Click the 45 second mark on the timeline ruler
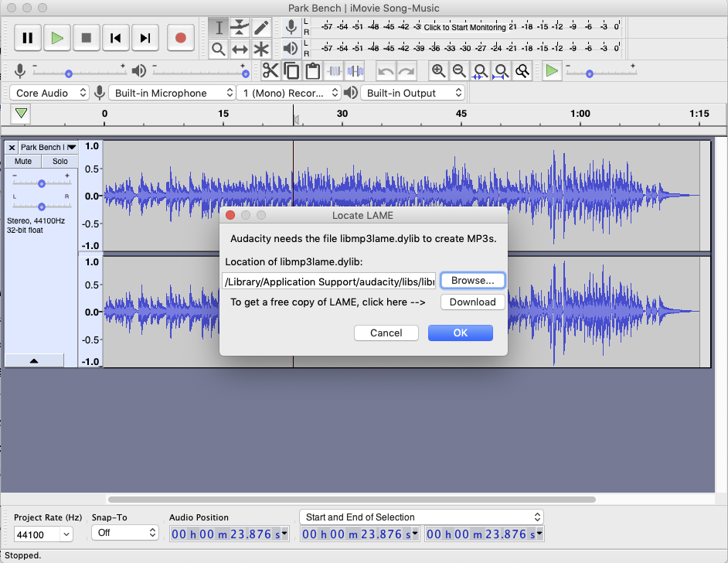 pos(461,114)
